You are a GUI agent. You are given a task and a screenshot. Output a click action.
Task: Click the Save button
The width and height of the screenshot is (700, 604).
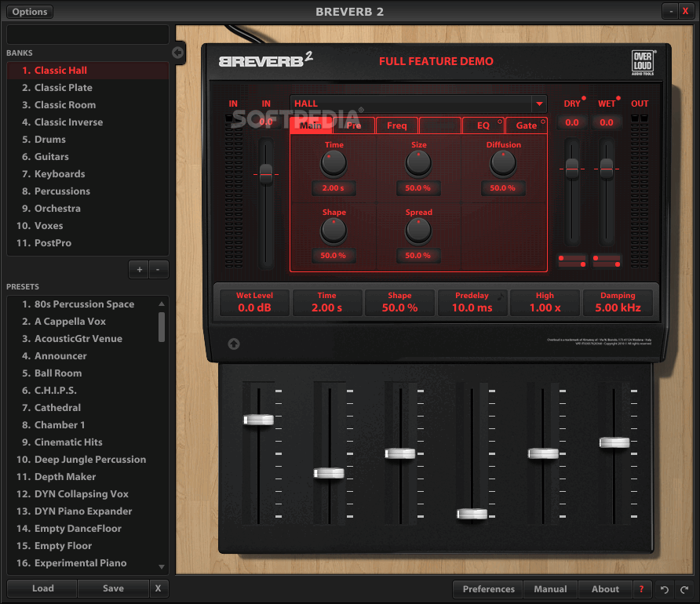[113, 588]
